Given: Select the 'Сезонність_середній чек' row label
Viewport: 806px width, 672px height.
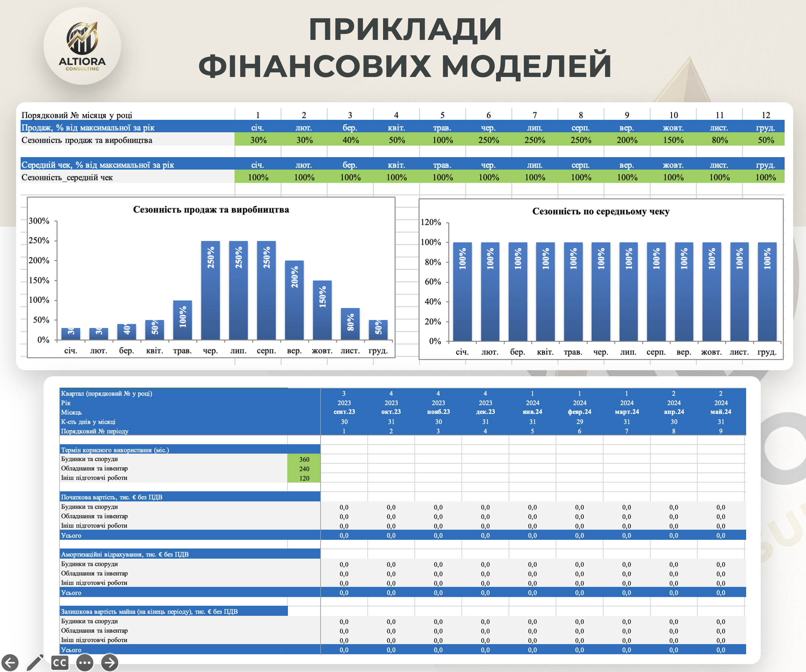Looking at the screenshot, I should 67,177.
